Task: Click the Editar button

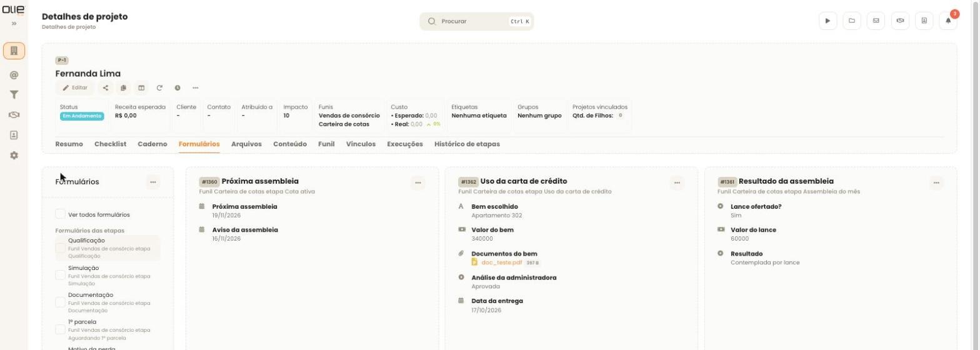Action: click(75, 88)
